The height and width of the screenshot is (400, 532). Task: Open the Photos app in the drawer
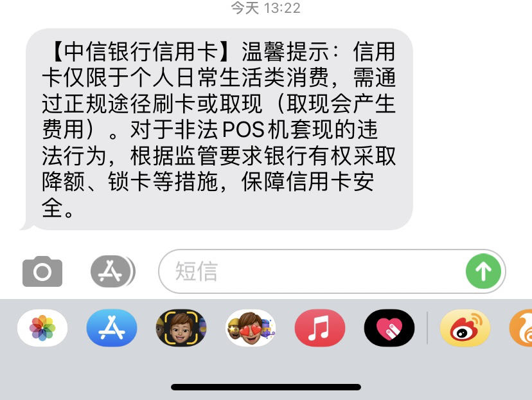coord(42,328)
